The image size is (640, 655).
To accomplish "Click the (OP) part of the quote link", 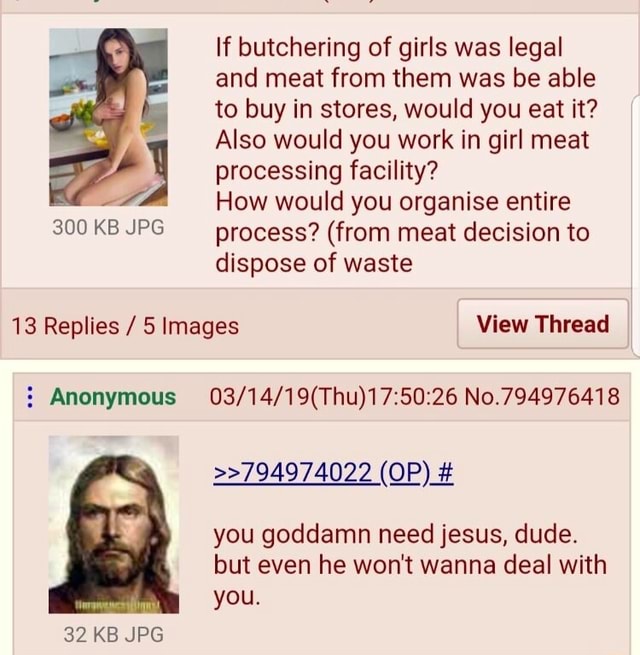I will [404, 473].
